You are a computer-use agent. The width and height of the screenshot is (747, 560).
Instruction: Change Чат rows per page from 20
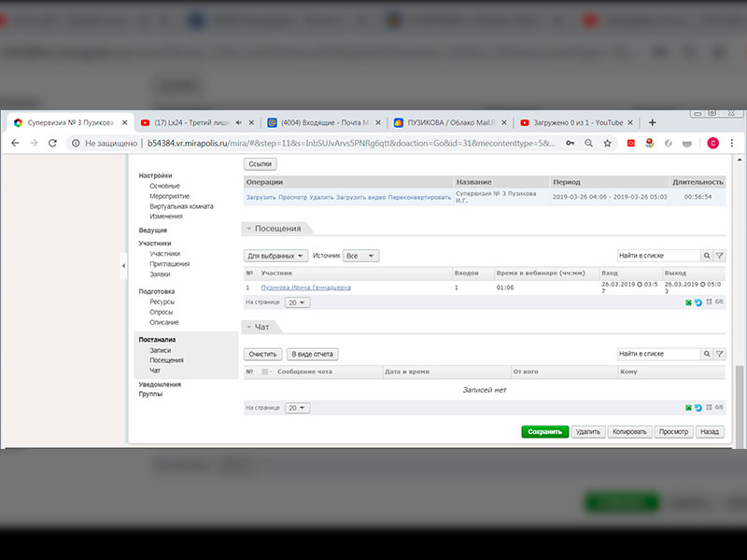pyautogui.click(x=297, y=408)
